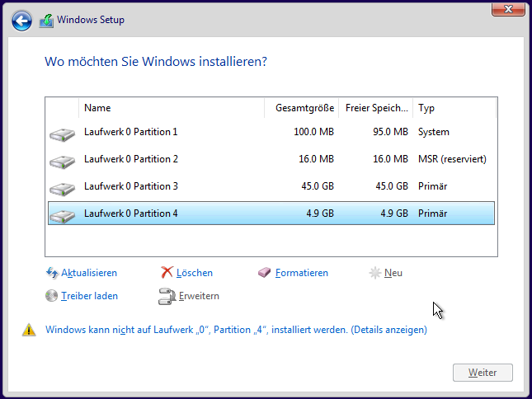Select Laufwerk 0 Partition 1 row
Screen dimensions: 532x399
pos(271,132)
